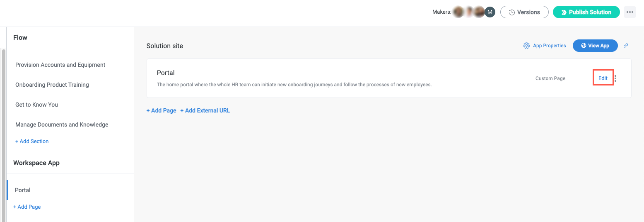Open the Portal card's three-dot menu

pos(615,78)
